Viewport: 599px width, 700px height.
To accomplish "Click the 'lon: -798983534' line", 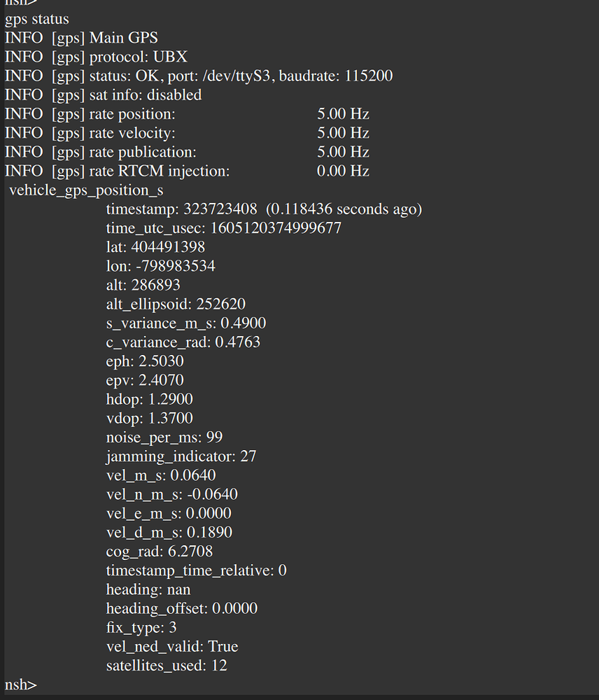I will [x=161, y=267].
